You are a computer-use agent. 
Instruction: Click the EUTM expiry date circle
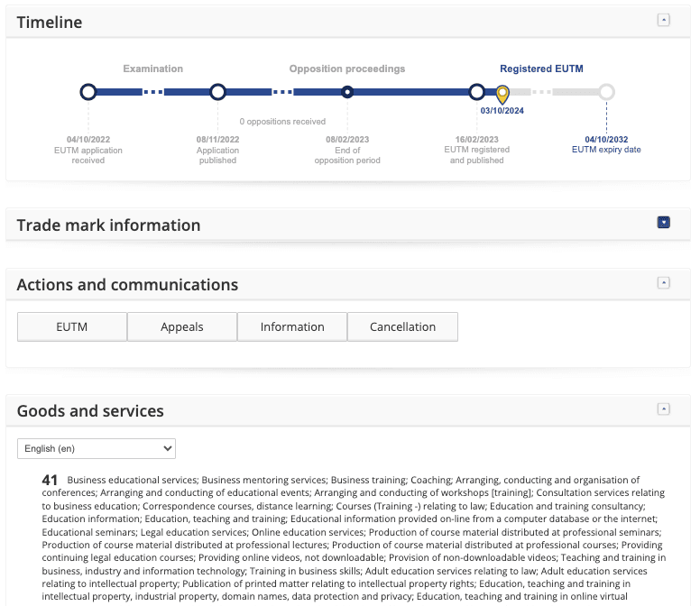(606, 92)
